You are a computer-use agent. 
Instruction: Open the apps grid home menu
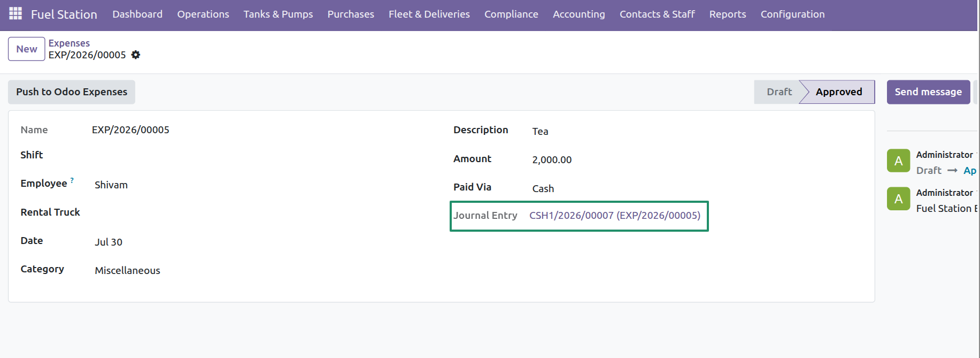pos(16,14)
